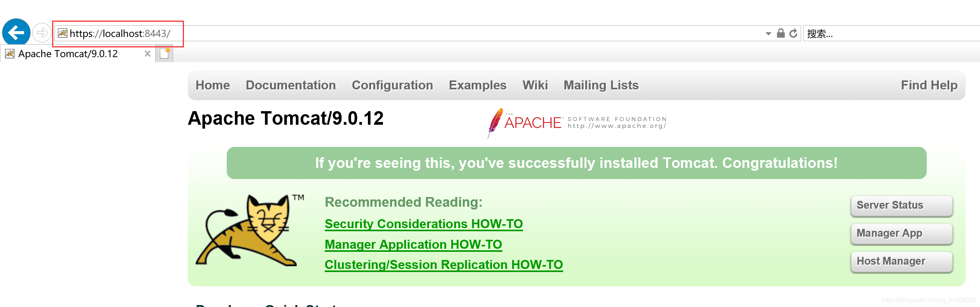Image resolution: width=980 pixels, height=307 pixels.
Task: Open a new tab with the blank-page button
Action: [x=164, y=54]
